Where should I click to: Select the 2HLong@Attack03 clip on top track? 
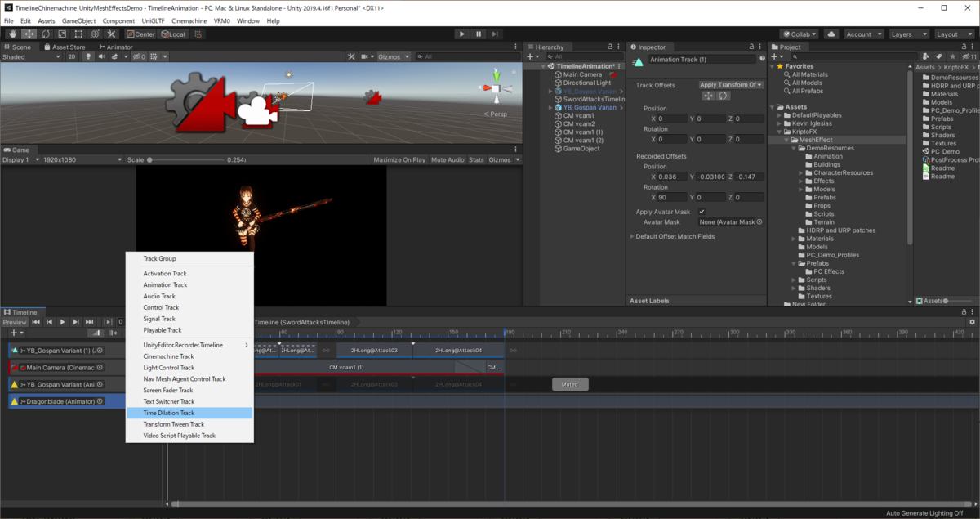click(373, 350)
